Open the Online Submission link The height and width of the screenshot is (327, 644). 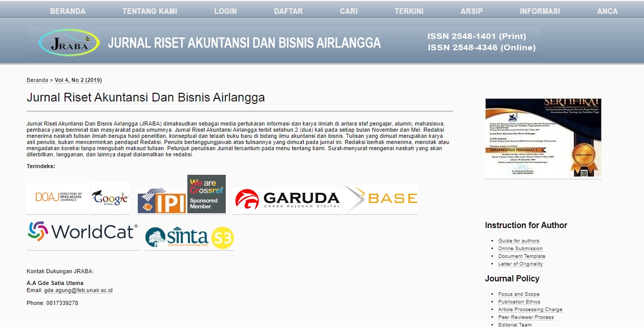520,249
